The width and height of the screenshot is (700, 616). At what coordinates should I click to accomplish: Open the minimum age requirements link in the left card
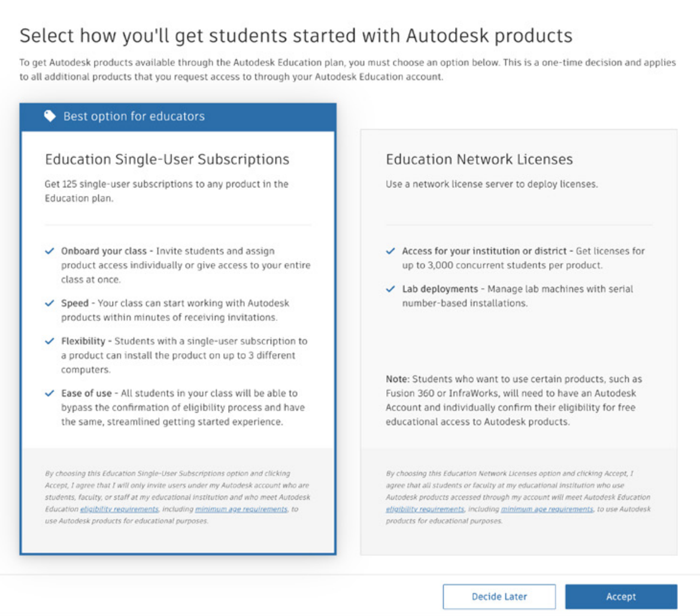point(241,509)
